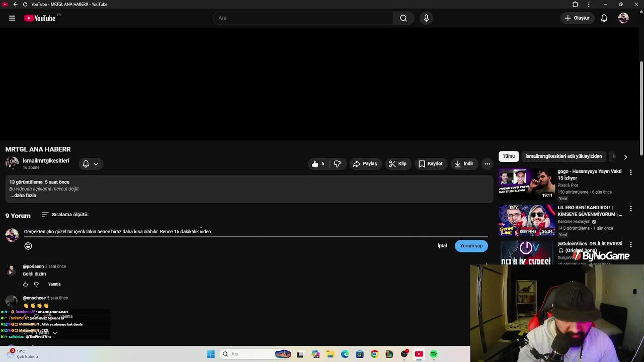
Task: Click the page vertical scrollbar
Action: pos(641,108)
